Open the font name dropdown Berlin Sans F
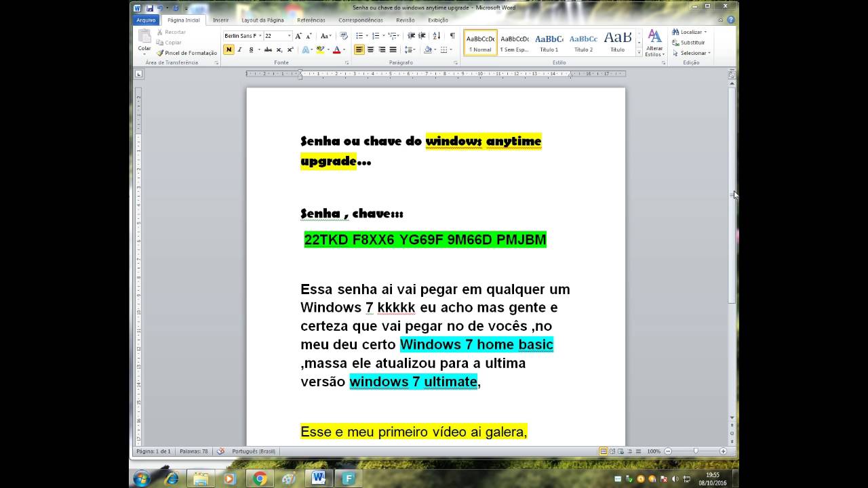Image resolution: width=868 pixels, height=488 pixels. tap(259, 36)
